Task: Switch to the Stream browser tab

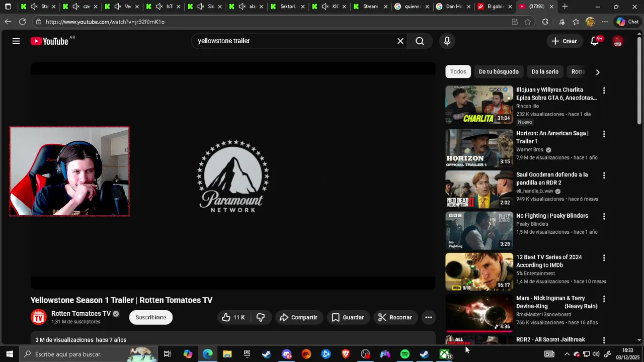Action: [370, 7]
